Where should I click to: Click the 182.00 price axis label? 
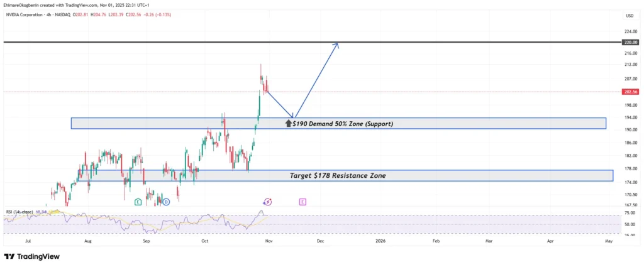[630, 156]
